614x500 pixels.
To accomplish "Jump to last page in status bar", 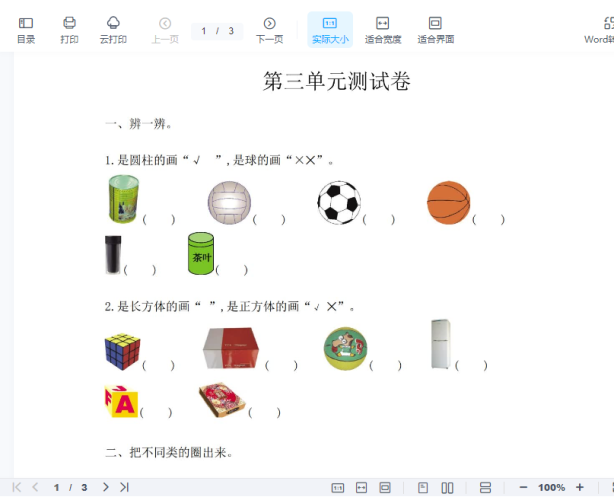I will (124, 487).
